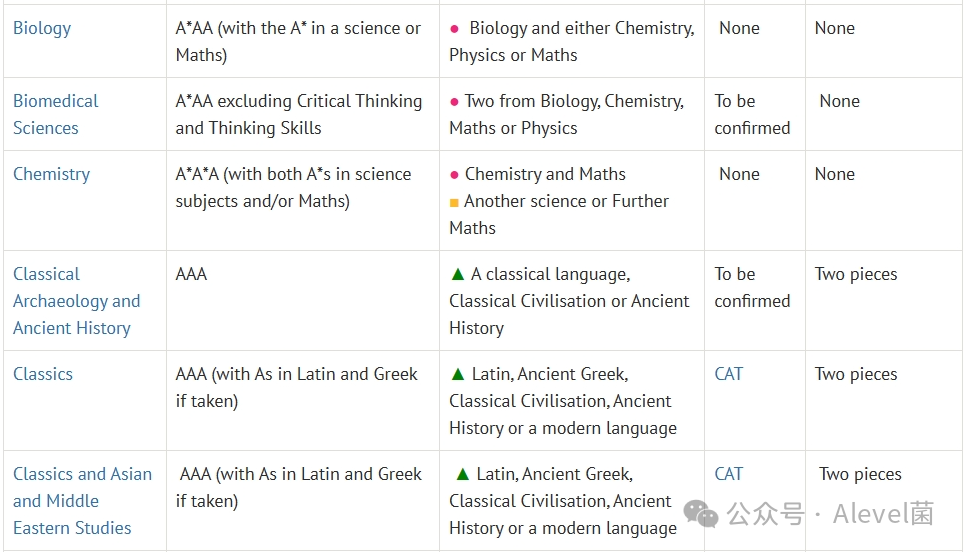Click the Alevel watermark text
Screen dimensions: 965x552
pos(883,514)
